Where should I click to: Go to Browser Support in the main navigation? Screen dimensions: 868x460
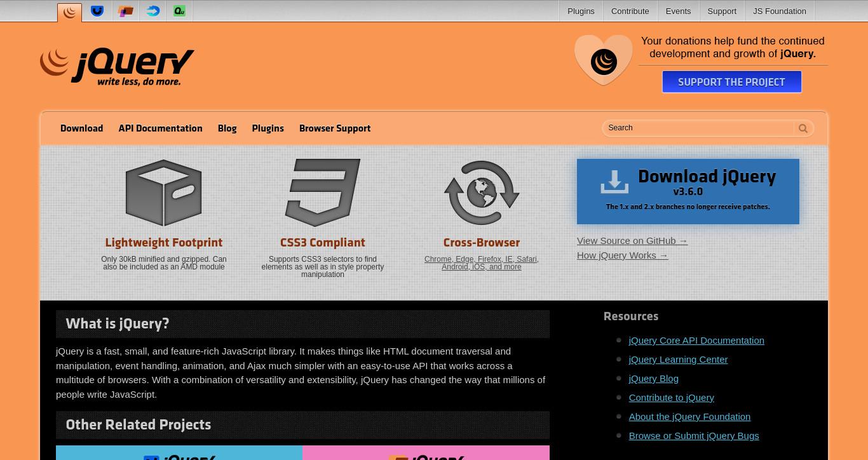coord(335,128)
